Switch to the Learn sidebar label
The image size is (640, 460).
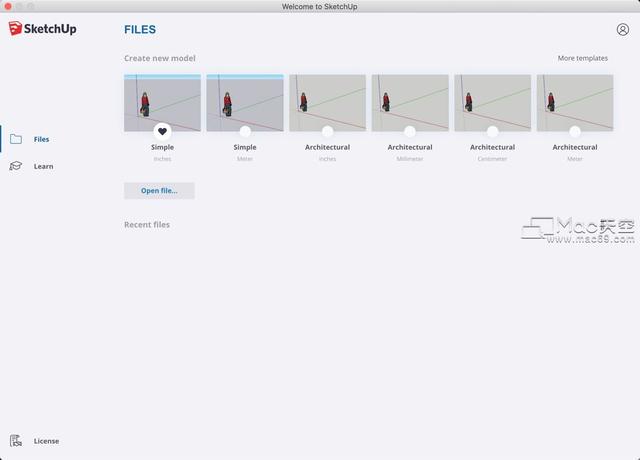43,166
